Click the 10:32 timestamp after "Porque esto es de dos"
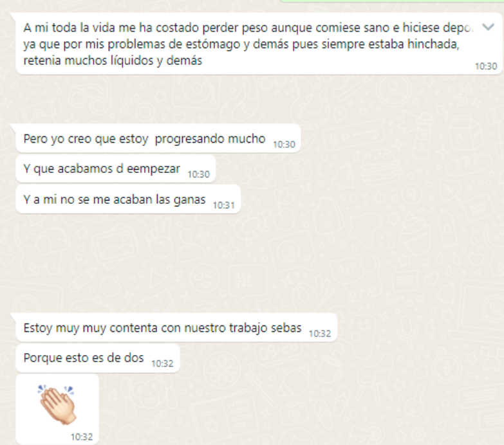 (162, 363)
